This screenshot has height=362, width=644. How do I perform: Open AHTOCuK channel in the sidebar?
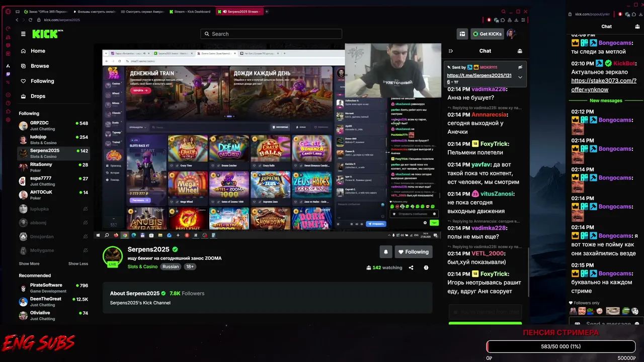pyautogui.click(x=54, y=195)
